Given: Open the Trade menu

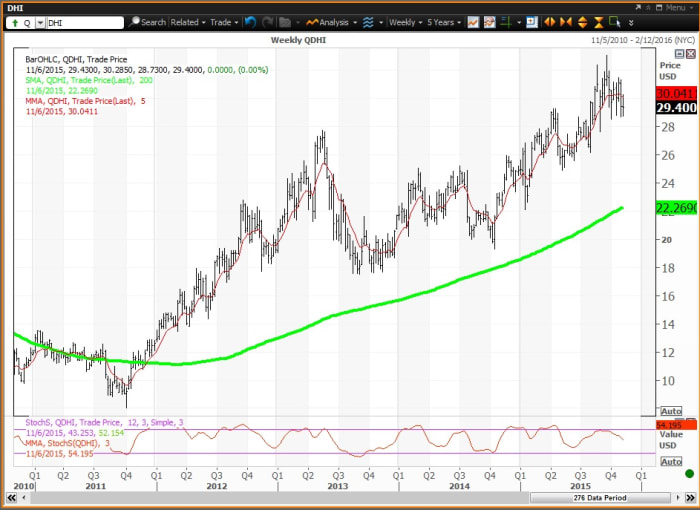Looking at the screenshot, I should (x=224, y=22).
